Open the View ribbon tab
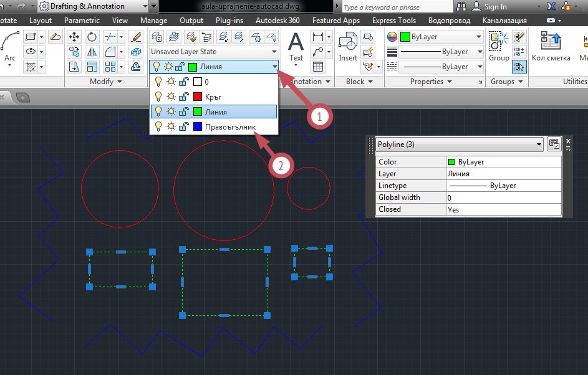This screenshot has height=375, width=588. pos(120,21)
